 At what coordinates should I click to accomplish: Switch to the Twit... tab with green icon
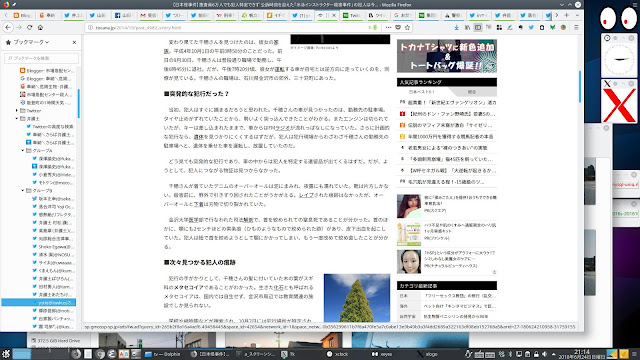(x=351, y=15)
